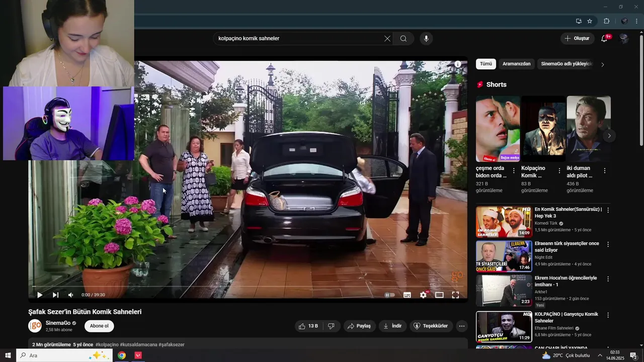Play the Şafak Sezer video
Screen dimensions: 644x362
[40, 295]
